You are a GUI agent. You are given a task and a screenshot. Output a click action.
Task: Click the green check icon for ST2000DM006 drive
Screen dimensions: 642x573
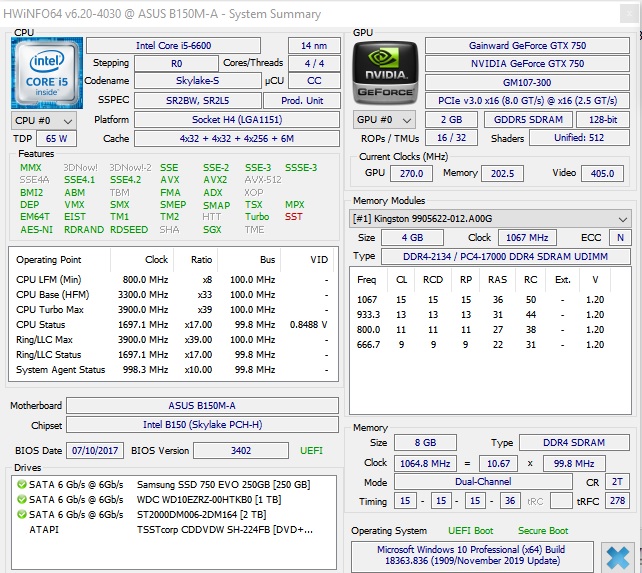tap(22, 514)
